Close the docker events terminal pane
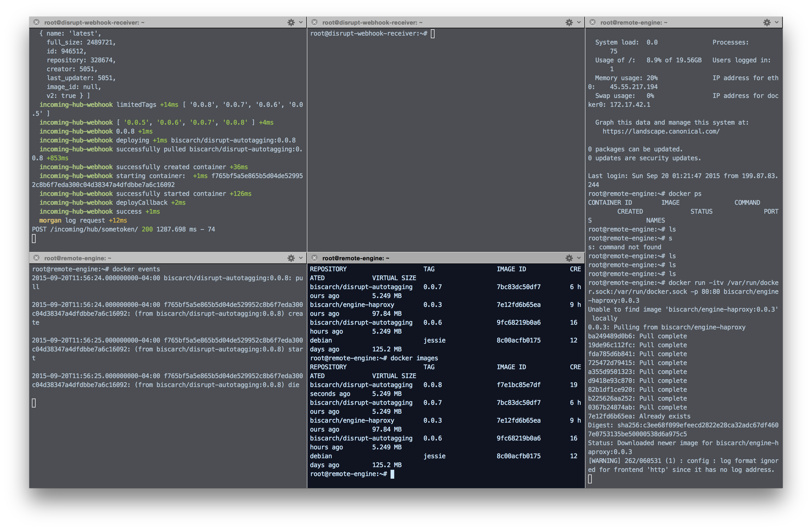Viewport: 812px width, 530px height. [37, 258]
